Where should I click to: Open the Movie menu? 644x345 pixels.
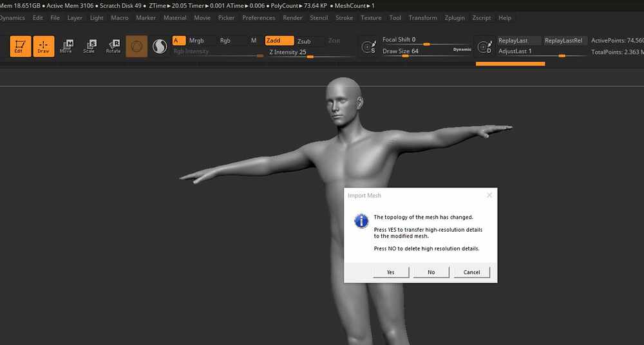(x=202, y=17)
